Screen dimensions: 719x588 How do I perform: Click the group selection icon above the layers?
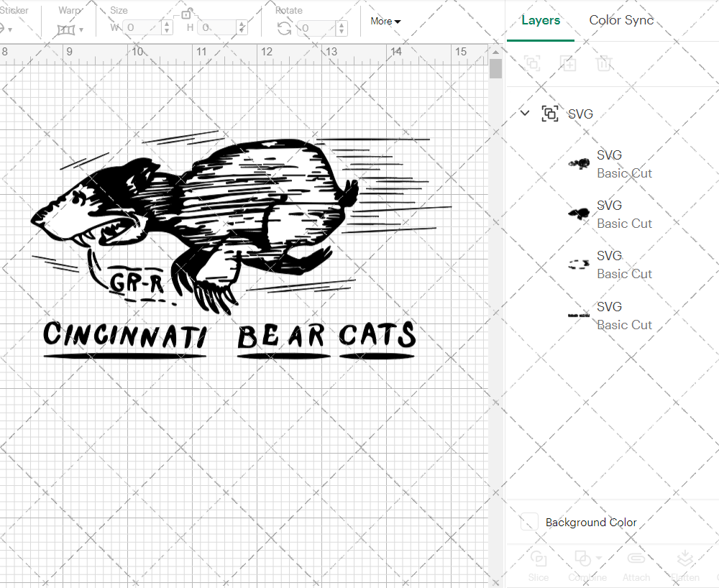coord(532,63)
